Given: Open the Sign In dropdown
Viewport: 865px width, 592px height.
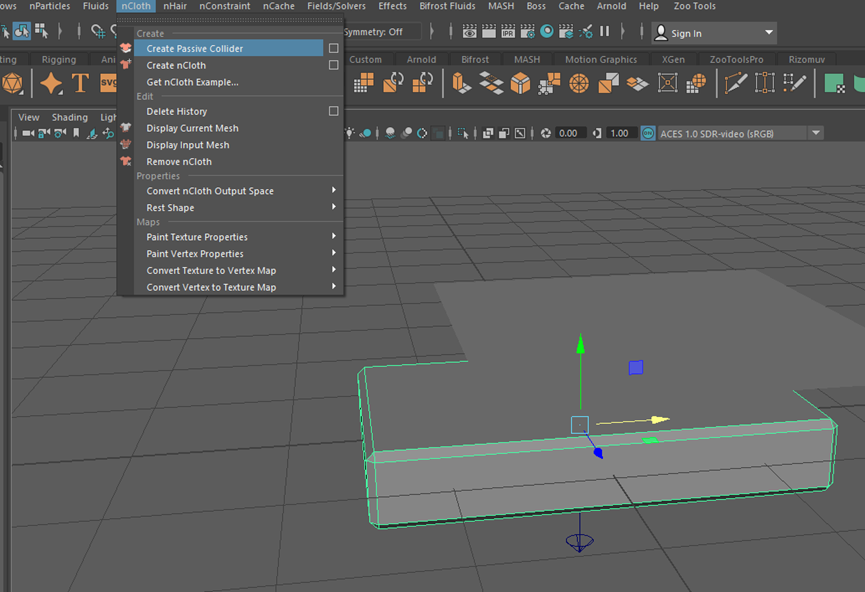Looking at the screenshot, I should 714,33.
